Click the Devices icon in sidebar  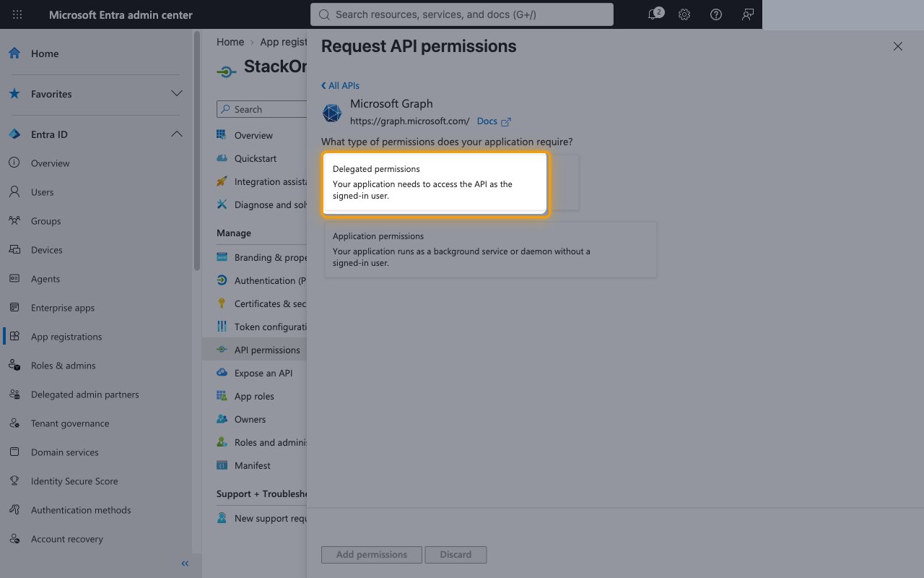pos(14,250)
